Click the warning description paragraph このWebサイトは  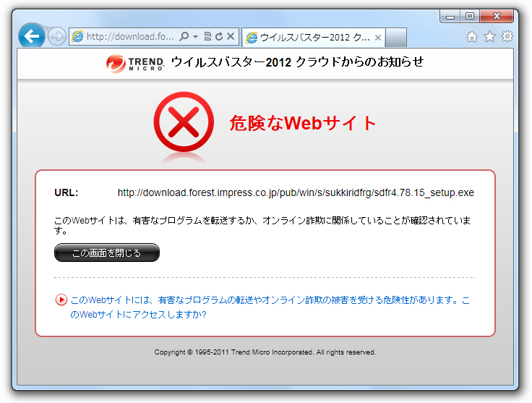coord(262,225)
